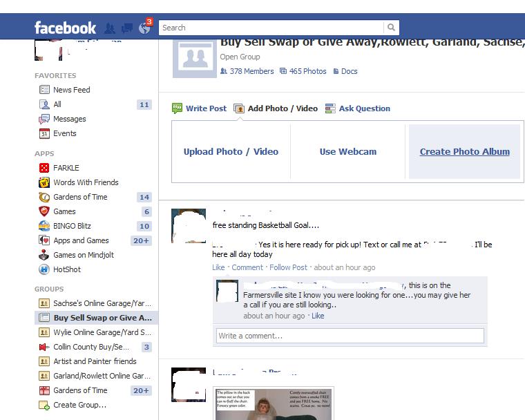Click the BINGO Blitz count badge 10
525x420 pixels.
point(144,227)
